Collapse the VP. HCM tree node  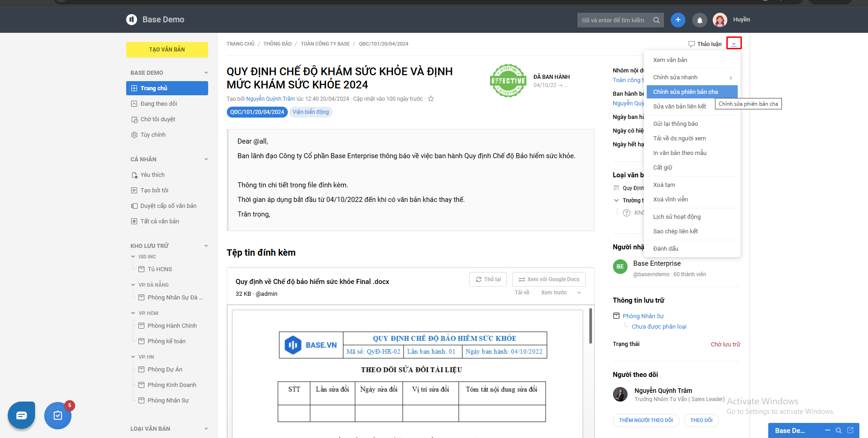(133, 313)
